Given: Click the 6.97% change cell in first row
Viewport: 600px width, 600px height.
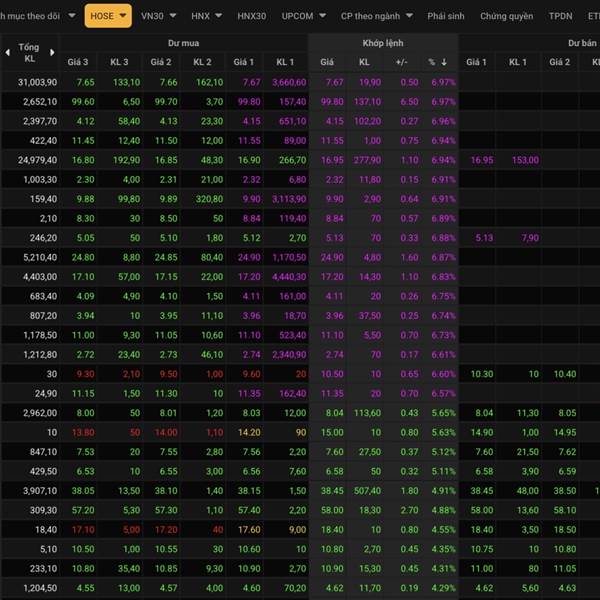Looking at the screenshot, I should (443, 82).
